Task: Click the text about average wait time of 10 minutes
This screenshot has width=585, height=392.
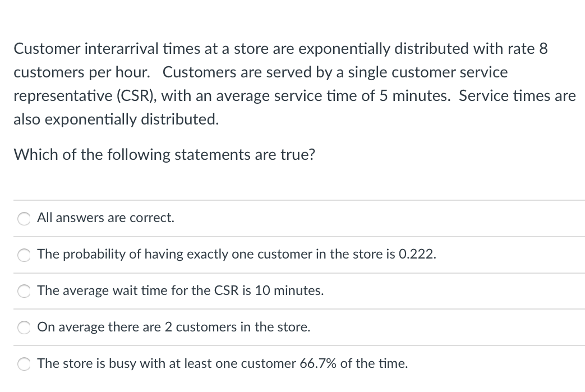Action: click(181, 291)
